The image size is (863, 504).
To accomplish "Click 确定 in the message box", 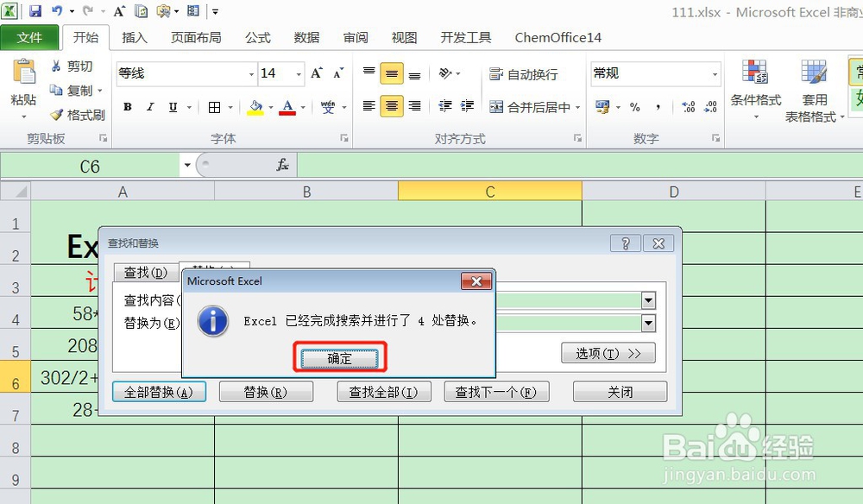I will (x=339, y=359).
